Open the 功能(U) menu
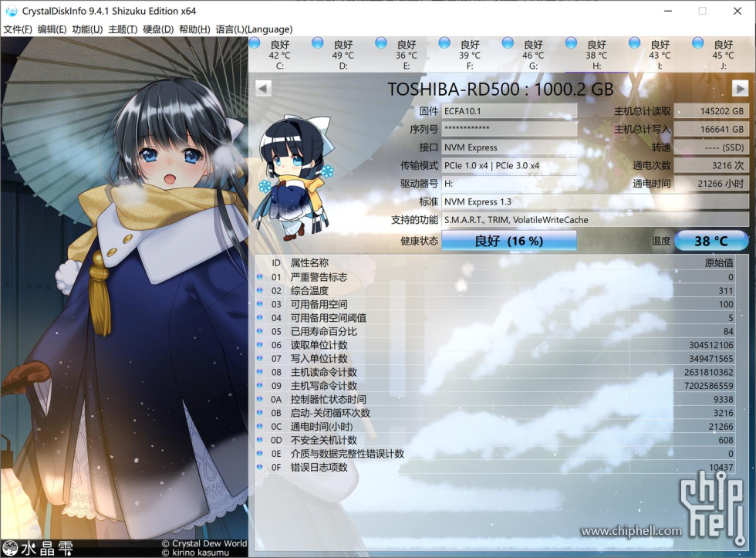 tap(87, 29)
